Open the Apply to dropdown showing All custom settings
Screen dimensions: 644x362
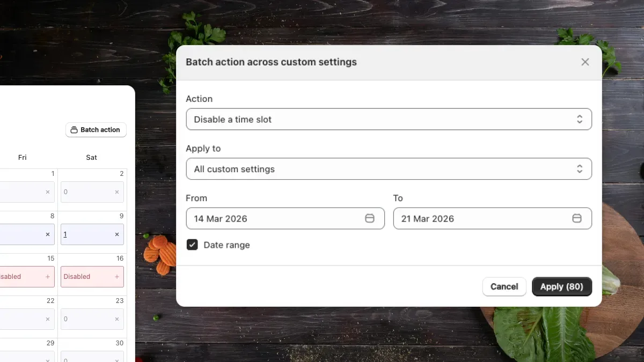coord(389,168)
